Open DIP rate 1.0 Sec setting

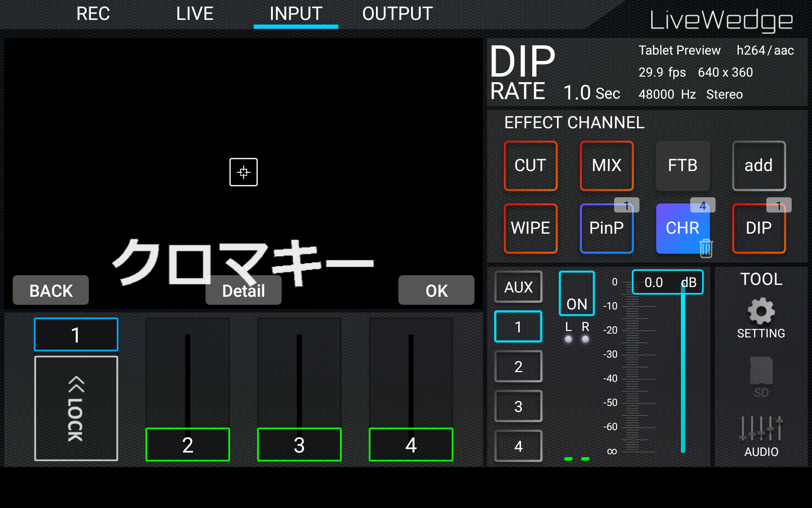coord(591,92)
